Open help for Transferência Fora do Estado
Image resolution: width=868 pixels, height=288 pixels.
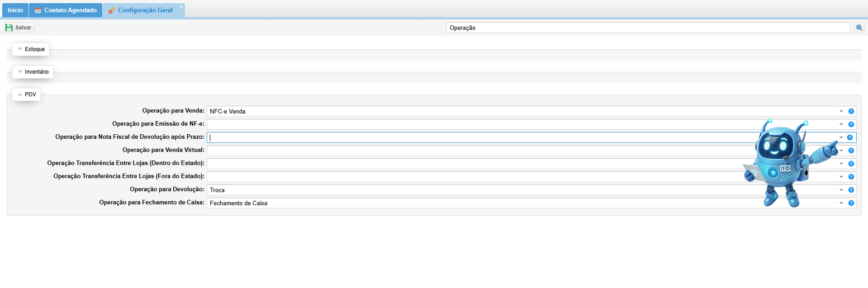pyautogui.click(x=851, y=177)
